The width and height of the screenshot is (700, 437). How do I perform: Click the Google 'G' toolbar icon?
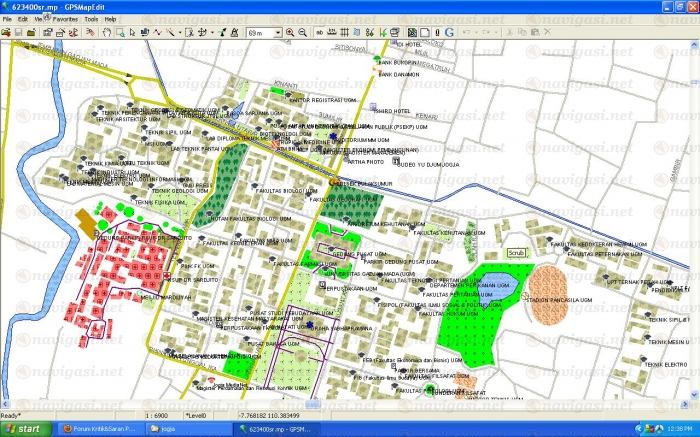451,32
